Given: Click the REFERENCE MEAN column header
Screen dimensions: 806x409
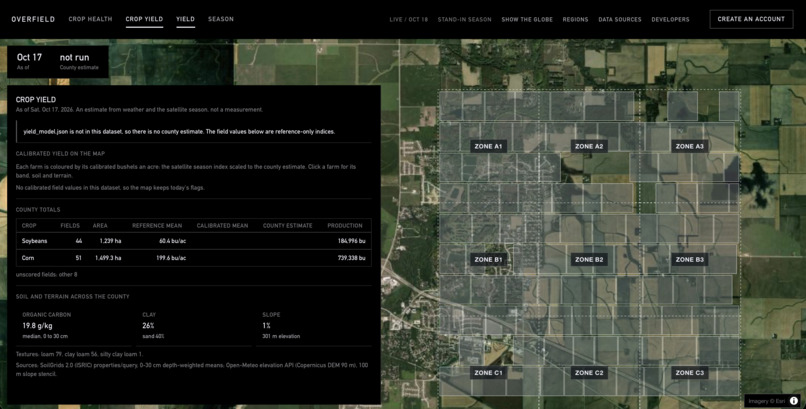Looking at the screenshot, I should [x=157, y=226].
